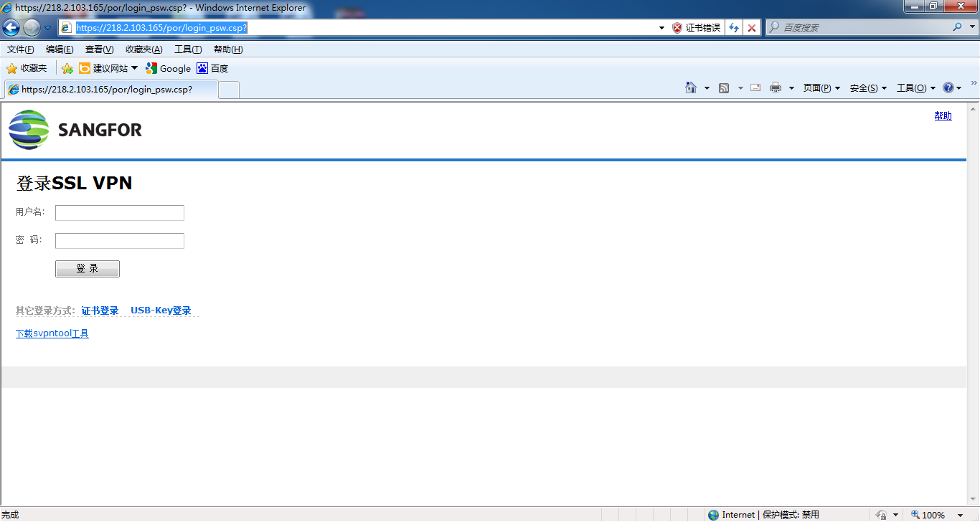
Task: Open the 工具(O) command bar menu
Action: point(916,88)
